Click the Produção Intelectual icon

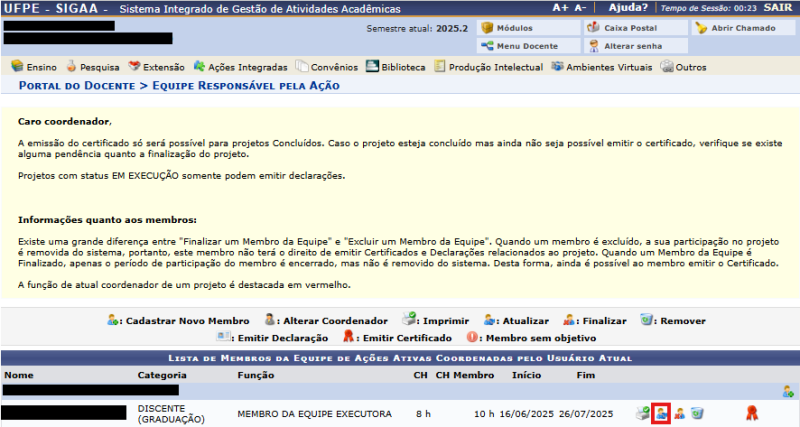[x=440, y=66]
